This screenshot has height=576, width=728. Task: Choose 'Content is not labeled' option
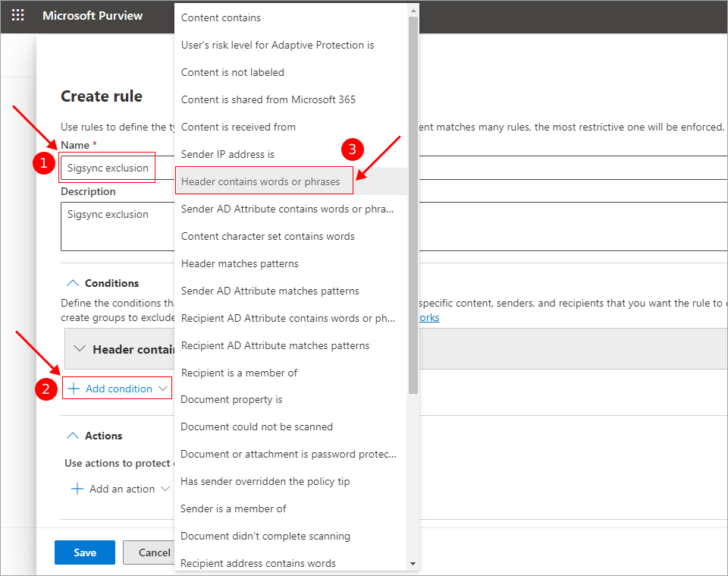coord(291,72)
